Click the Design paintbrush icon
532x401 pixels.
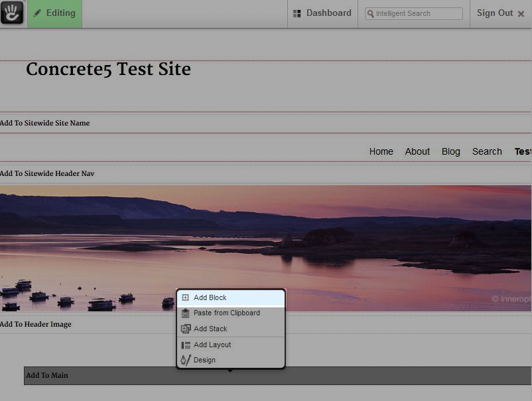186,361
